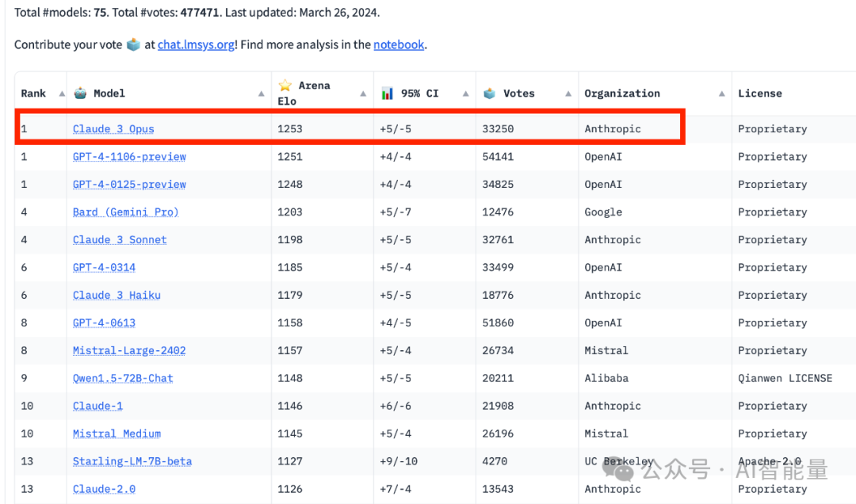The height and width of the screenshot is (504, 856).
Task: Open the GPT-4-1106-preview model link
Action: 129,157
